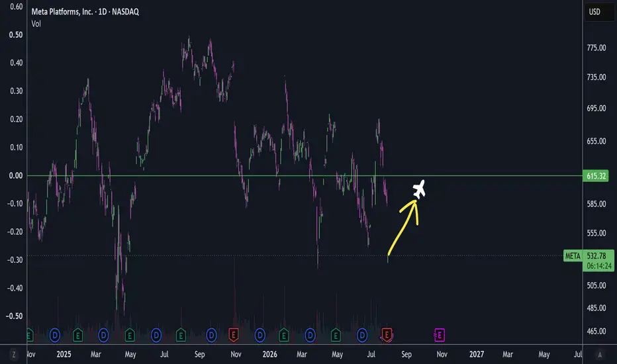Click the green 615.32 price line label
617x364 pixels.
pyautogui.click(x=596, y=176)
